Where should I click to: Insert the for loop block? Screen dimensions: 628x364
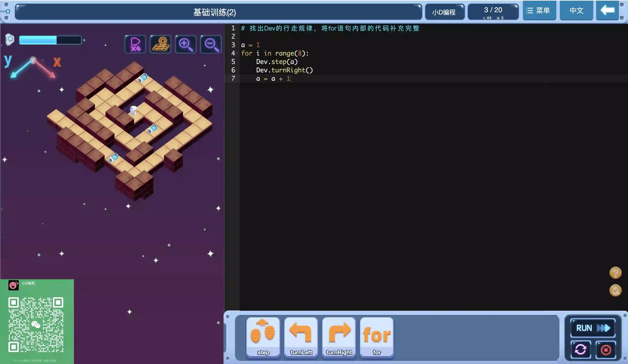(x=377, y=337)
